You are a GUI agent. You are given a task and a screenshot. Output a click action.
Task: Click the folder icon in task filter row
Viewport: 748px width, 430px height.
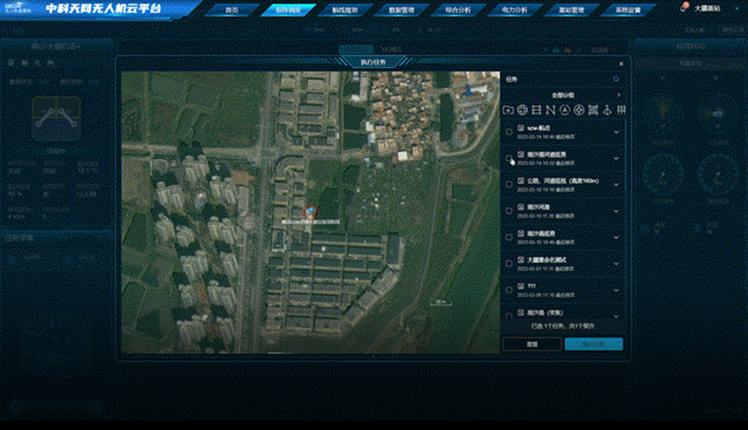coord(509,109)
